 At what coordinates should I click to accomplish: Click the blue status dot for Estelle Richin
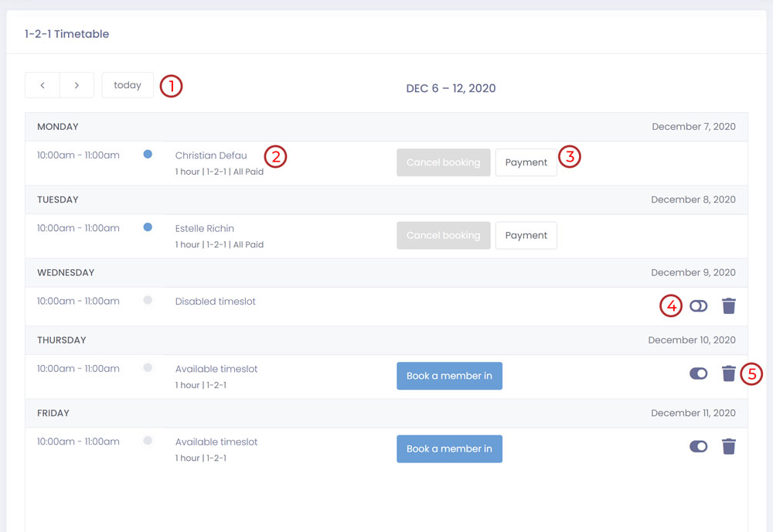148,227
